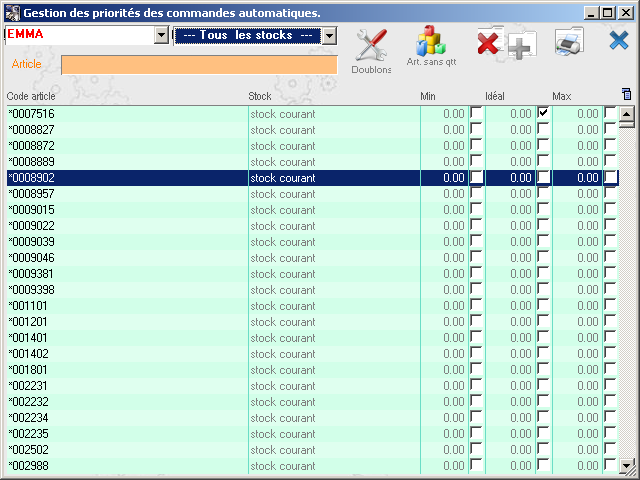Screen dimensions: 640x480
Task: Click the red X delete folder icon
Action: click(x=488, y=43)
